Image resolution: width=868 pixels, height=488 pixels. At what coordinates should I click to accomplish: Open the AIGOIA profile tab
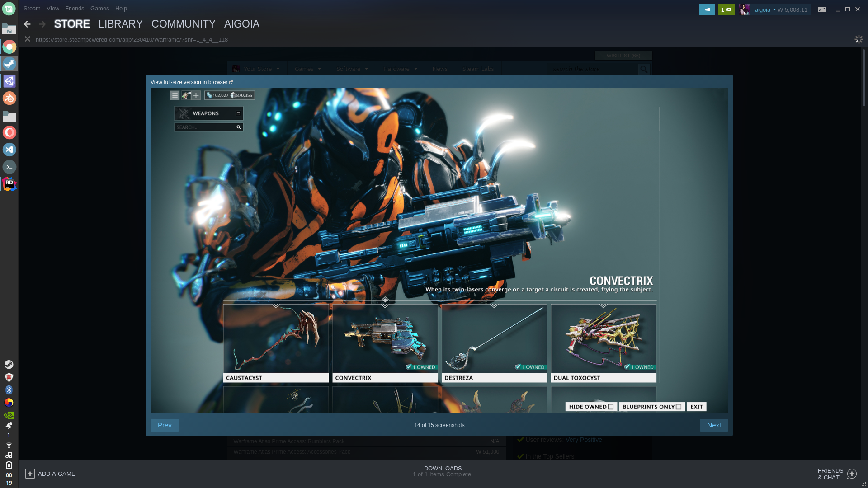click(x=242, y=24)
